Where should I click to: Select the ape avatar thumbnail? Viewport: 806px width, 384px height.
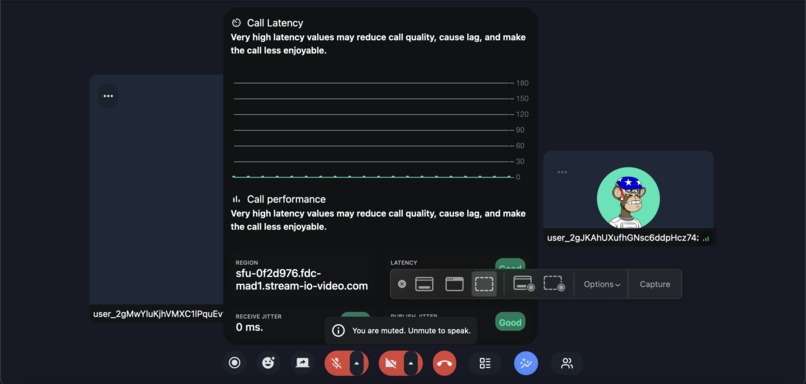[628, 198]
